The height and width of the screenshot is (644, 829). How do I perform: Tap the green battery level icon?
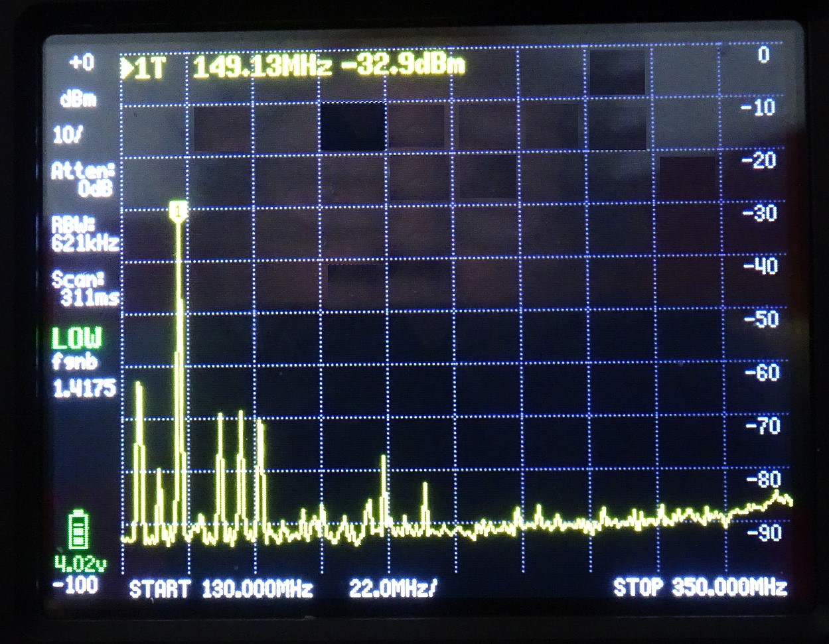[78, 530]
